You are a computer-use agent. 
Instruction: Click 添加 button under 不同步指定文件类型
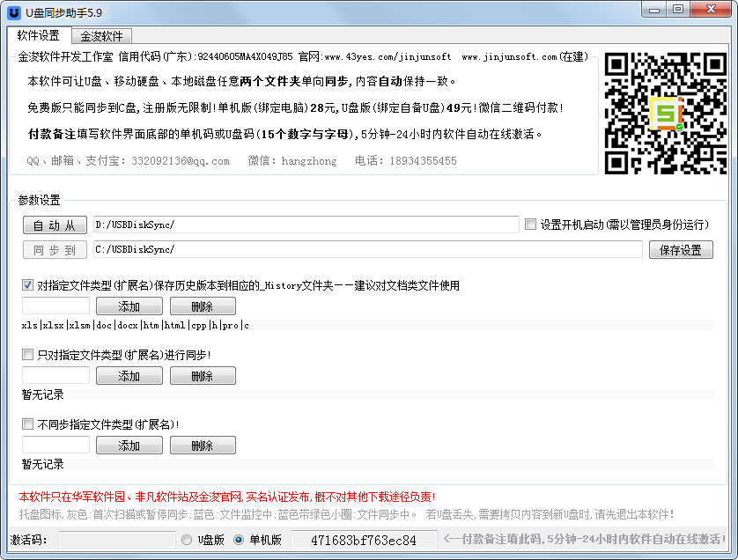[129, 446]
